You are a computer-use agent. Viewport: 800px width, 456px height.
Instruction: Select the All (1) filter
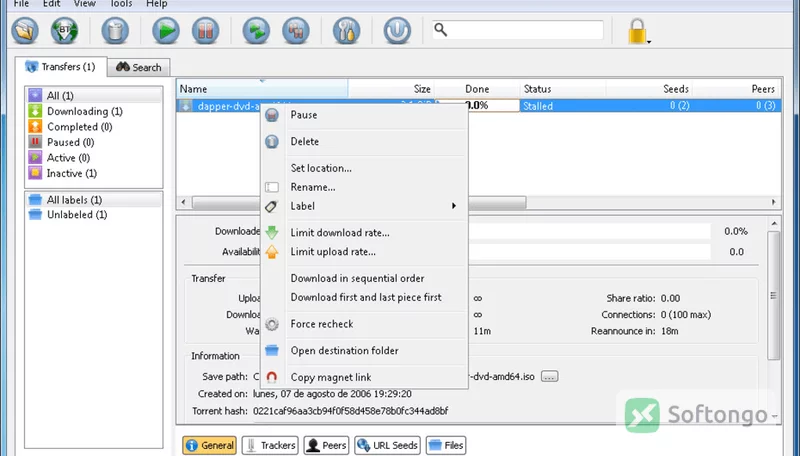94,95
